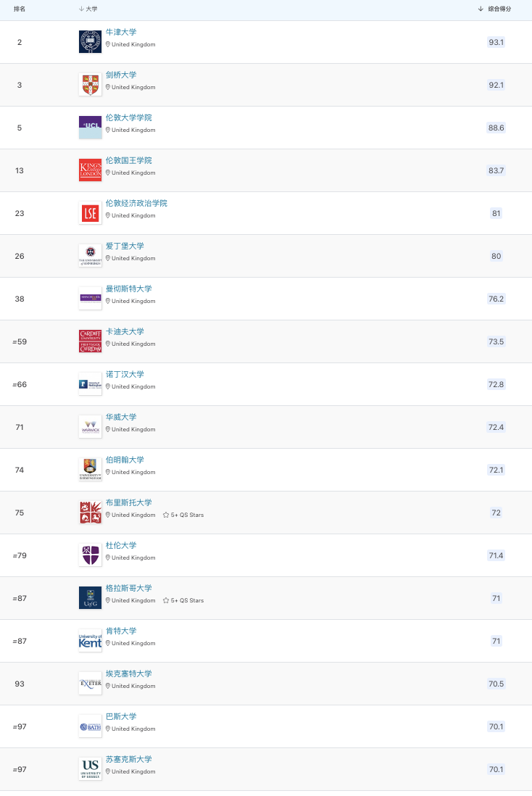
Task: Click the University of Sussex US logo
Action: coord(90,769)
